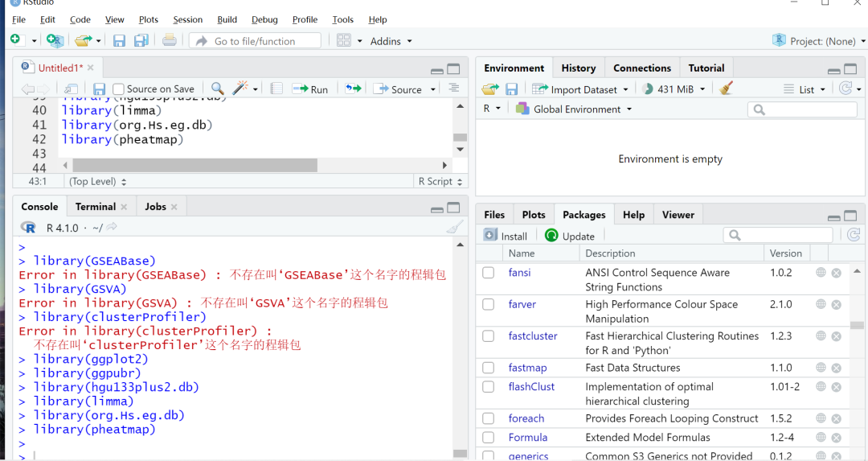
Task: Click the Go to file/function field
Action: coord(255,41)
